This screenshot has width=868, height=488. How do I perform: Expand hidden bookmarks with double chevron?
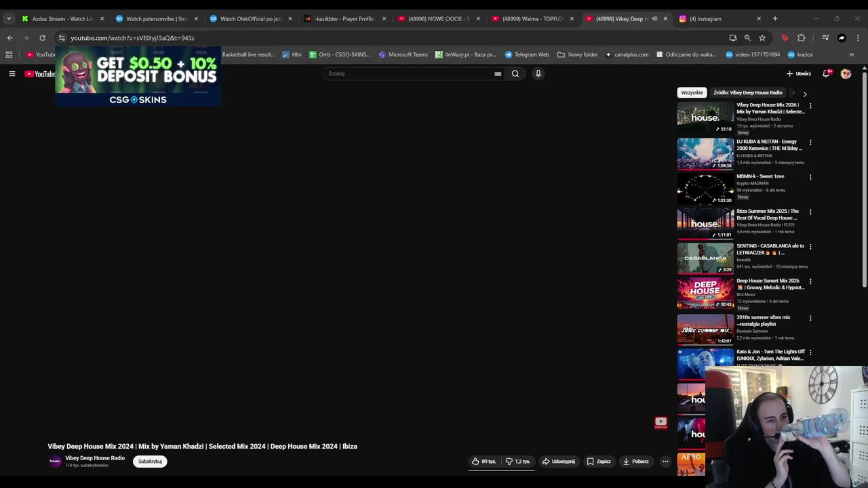point(852,54)
